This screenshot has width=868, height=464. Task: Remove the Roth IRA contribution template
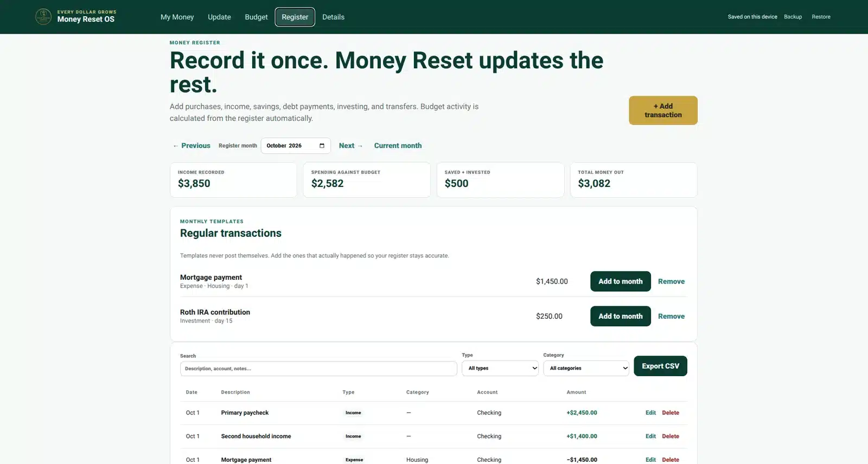click(671, 316)
